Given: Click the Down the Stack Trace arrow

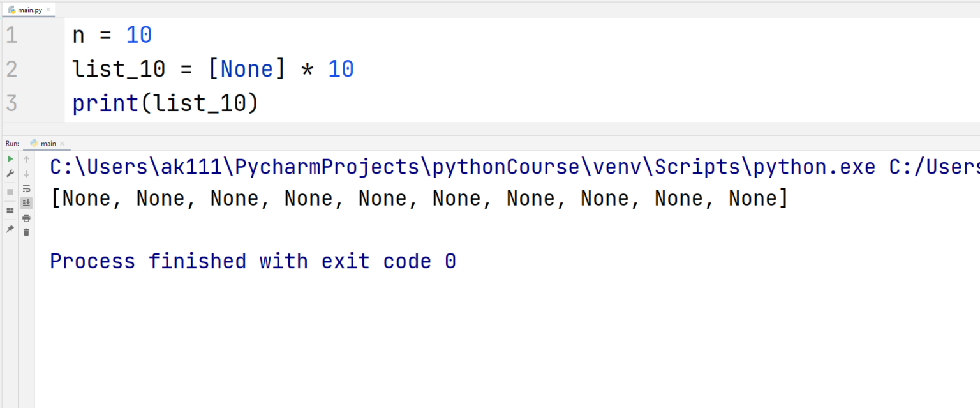Looking at the screenshot, I should pos(26,174).
